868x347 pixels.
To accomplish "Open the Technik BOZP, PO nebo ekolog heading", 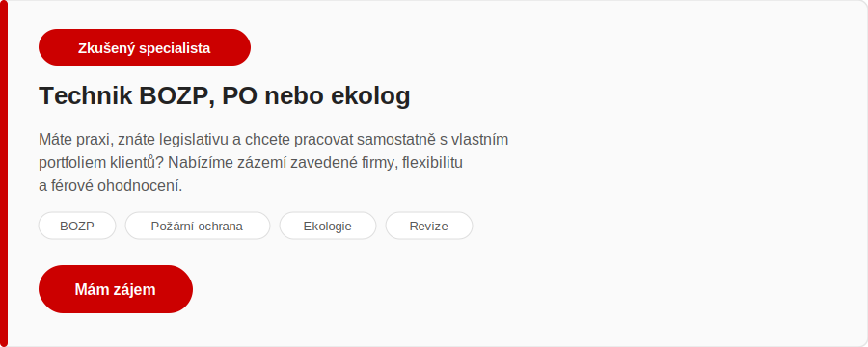I will (224, 95).
